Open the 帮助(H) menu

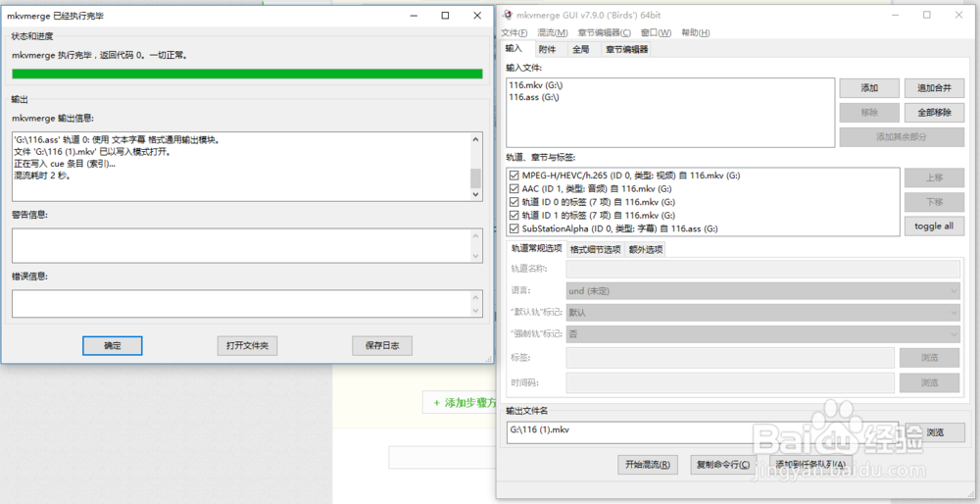tap(696, 32)
